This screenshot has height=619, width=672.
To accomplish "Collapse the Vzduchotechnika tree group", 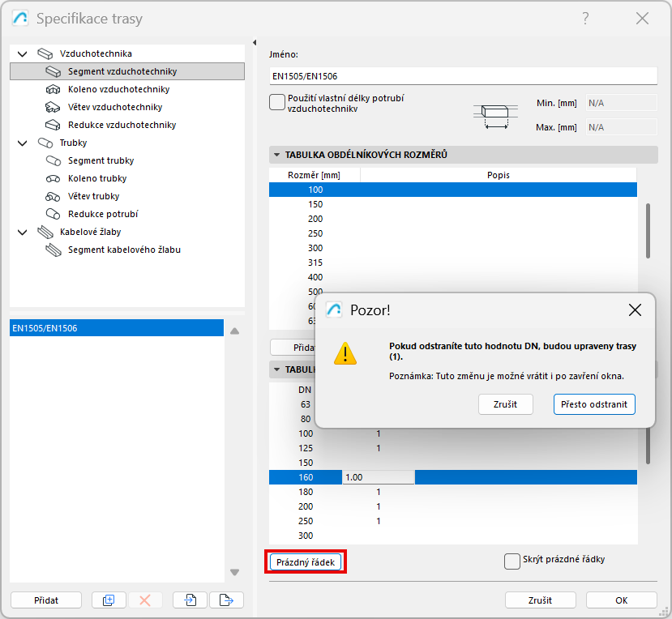I will [x=22, y=54].
